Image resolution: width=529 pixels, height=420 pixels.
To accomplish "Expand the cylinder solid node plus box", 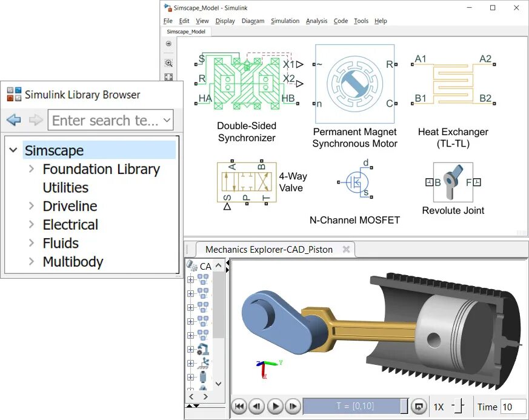I will tap(191, 377).
